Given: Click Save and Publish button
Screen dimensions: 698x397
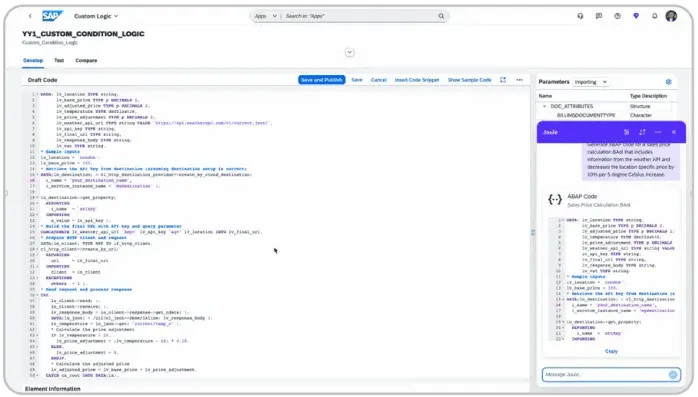Looking at the screenshot, I should [x=321, y=80].
